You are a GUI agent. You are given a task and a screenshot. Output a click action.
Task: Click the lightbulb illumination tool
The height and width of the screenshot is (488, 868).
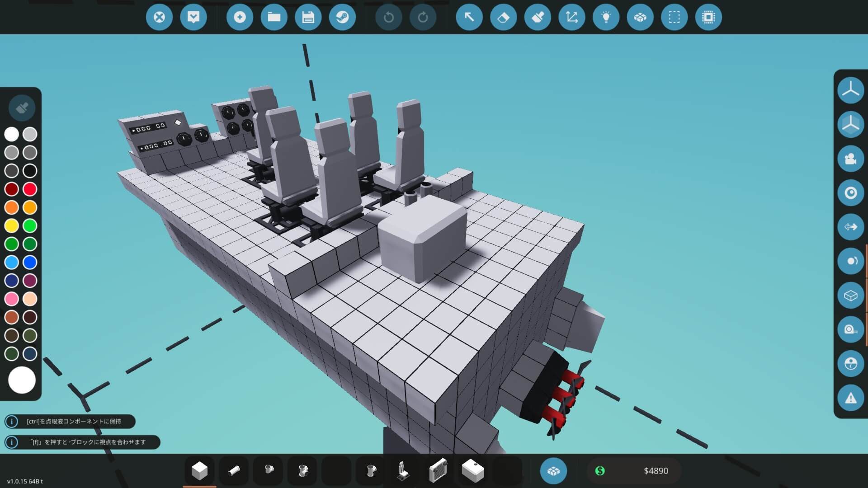point(606,17)
